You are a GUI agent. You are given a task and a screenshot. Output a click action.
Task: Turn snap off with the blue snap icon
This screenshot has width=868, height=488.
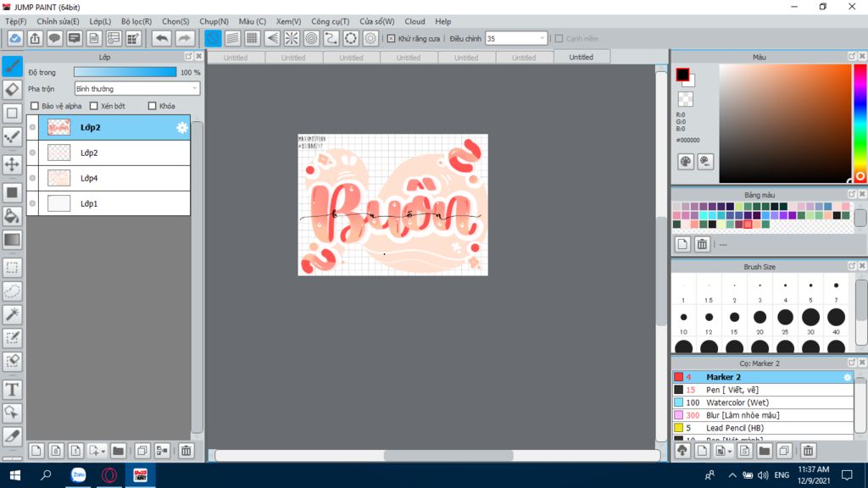[213, 38]
